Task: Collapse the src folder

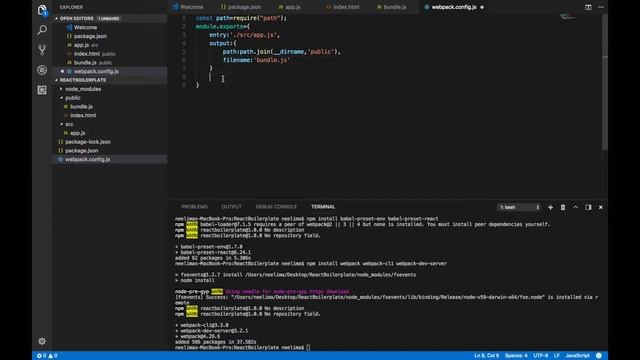Action: (69, 124)
